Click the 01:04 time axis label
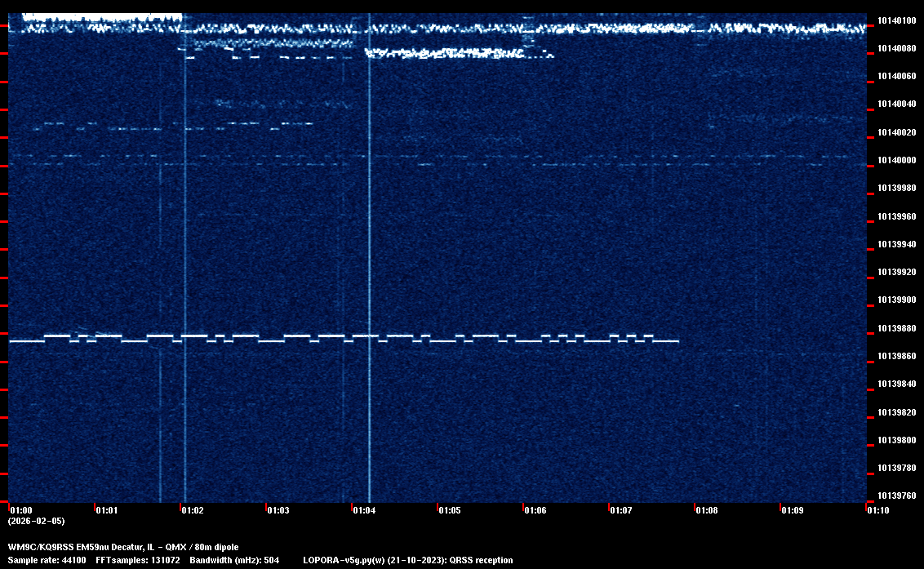Viewport: 924px width, 569px height. tap(363, 510)
